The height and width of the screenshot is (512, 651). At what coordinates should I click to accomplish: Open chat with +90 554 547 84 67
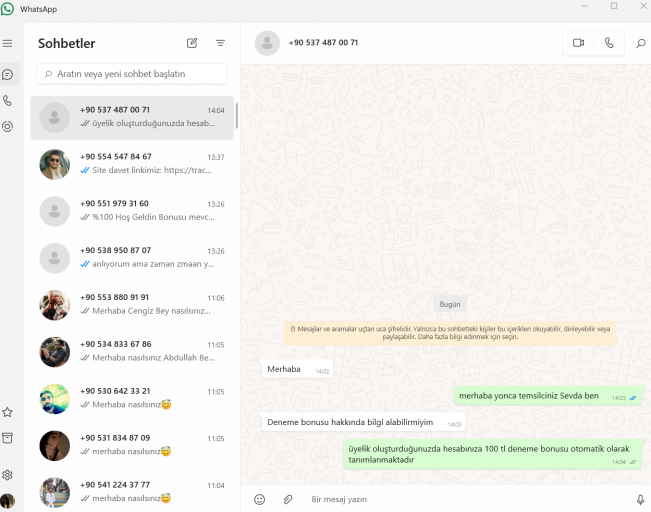pyautogui.click(x=132, y=164)
